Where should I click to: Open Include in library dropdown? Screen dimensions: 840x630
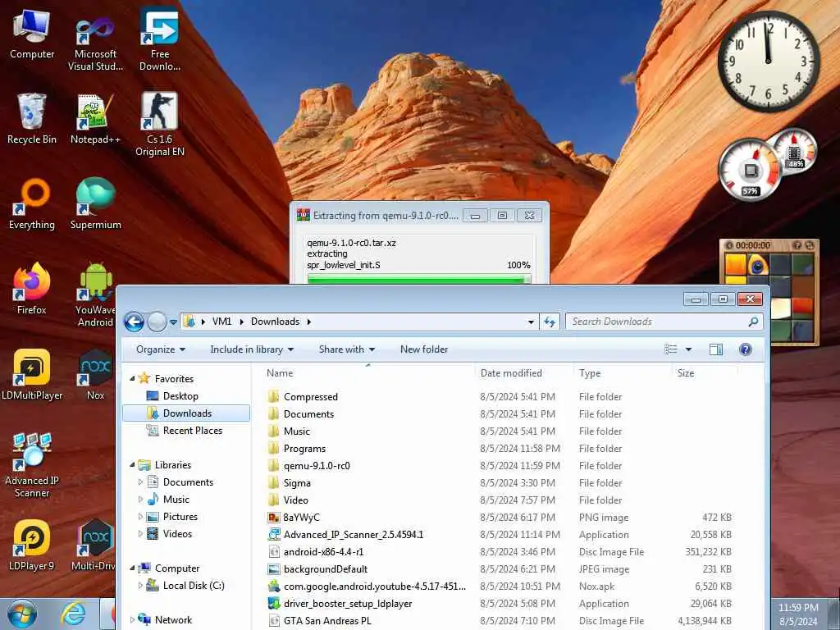tap(252, 349)
